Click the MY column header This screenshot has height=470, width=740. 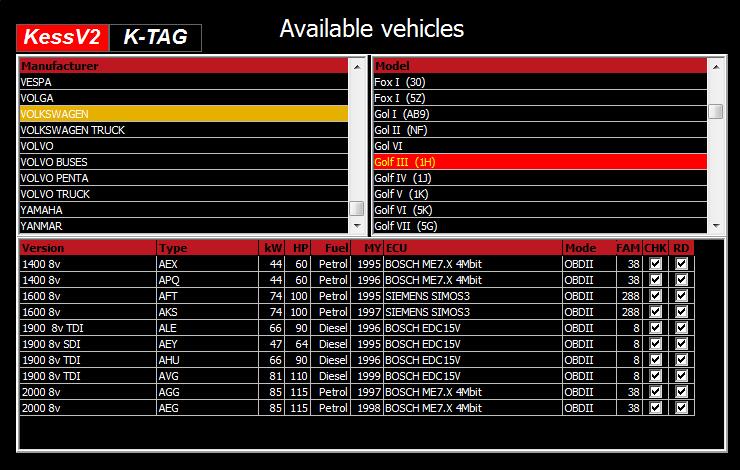367,248
